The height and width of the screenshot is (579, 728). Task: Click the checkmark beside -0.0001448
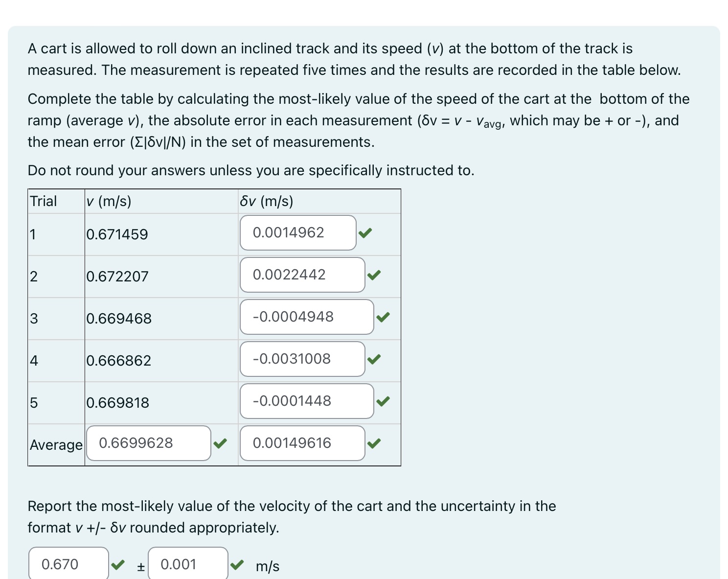[x=383, y=402]
